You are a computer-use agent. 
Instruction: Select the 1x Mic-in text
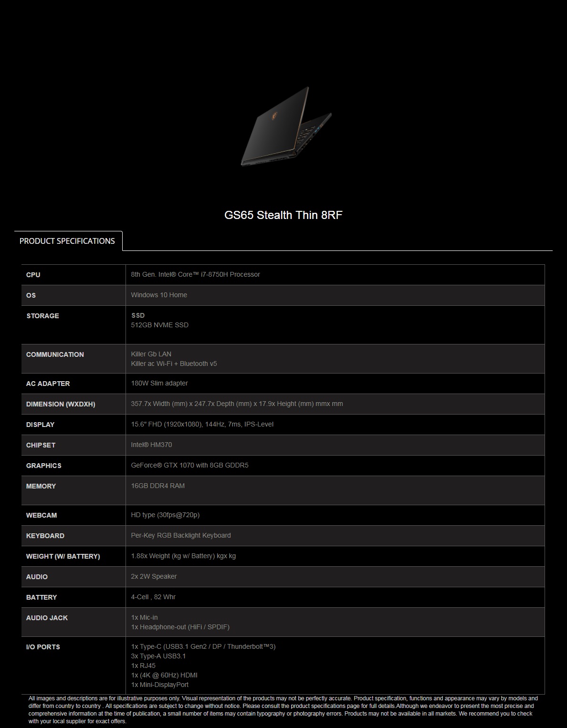145,617
